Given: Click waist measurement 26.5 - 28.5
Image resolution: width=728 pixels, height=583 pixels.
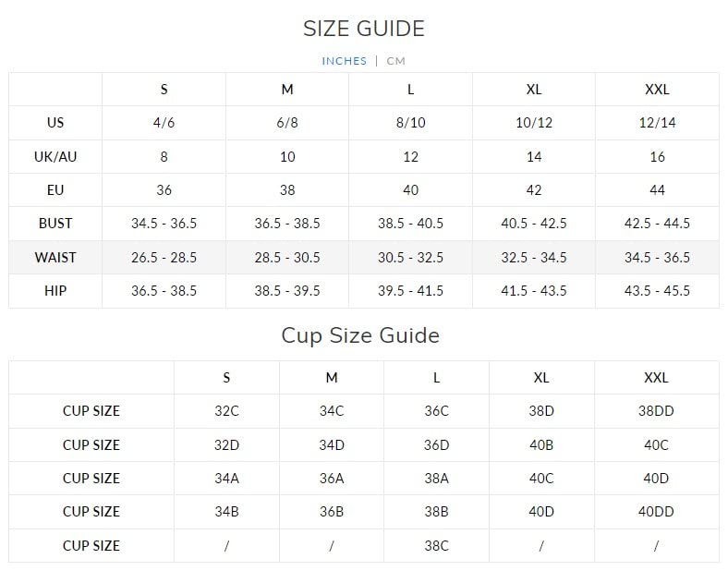Looking at the screenshot, I should coord(164,257).
